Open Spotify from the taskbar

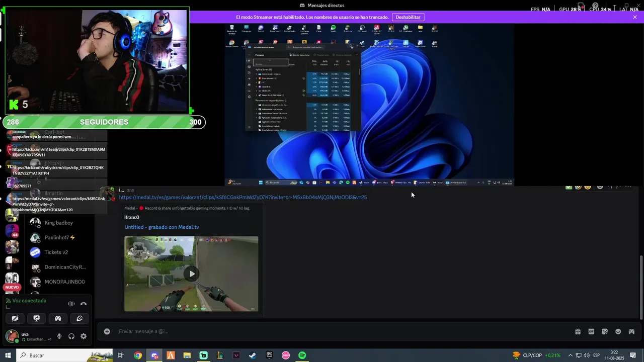pyautogui.click(x=302, y=355)
